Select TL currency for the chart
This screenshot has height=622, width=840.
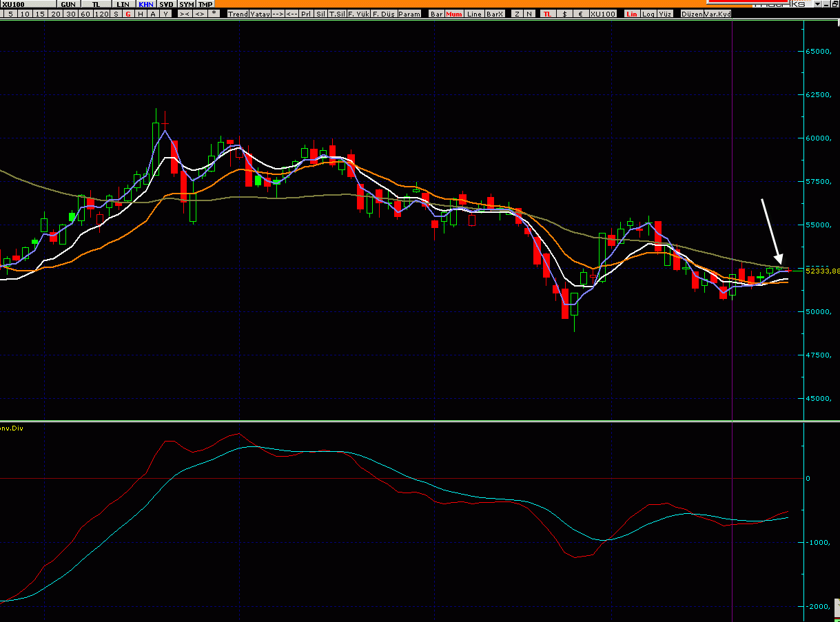[548, 14]
